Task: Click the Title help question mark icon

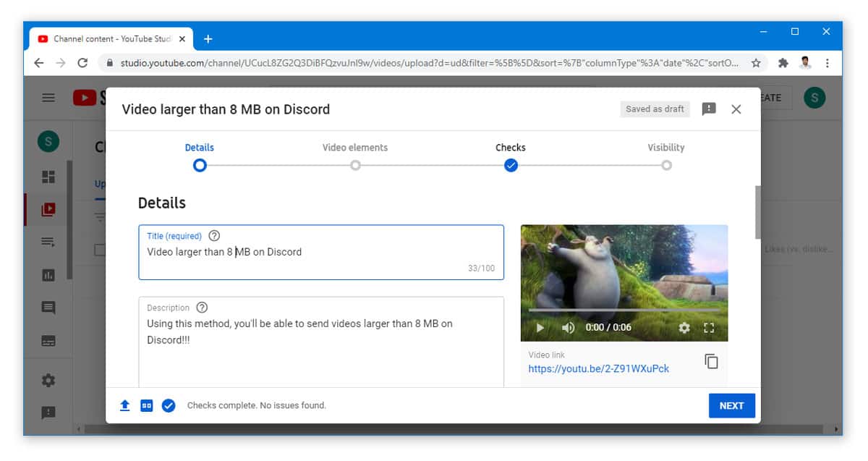Action: [x=214, y=236]
